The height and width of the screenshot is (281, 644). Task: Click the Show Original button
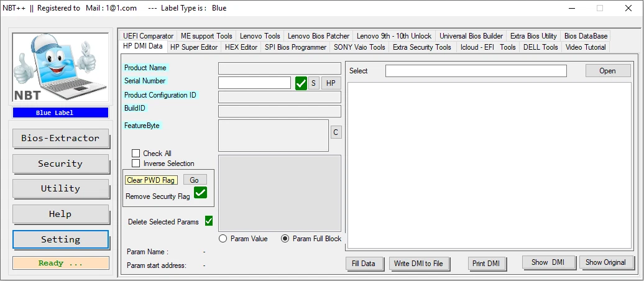click(606, 262)
